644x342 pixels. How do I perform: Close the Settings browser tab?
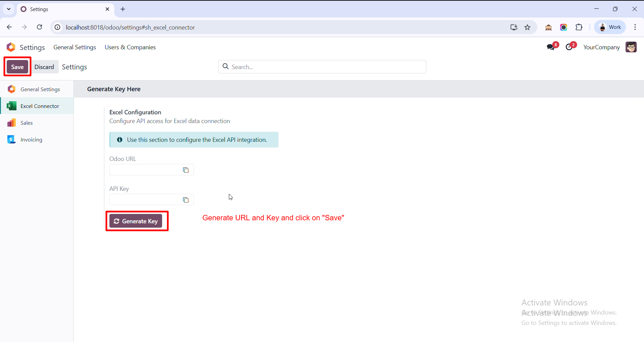107,9
